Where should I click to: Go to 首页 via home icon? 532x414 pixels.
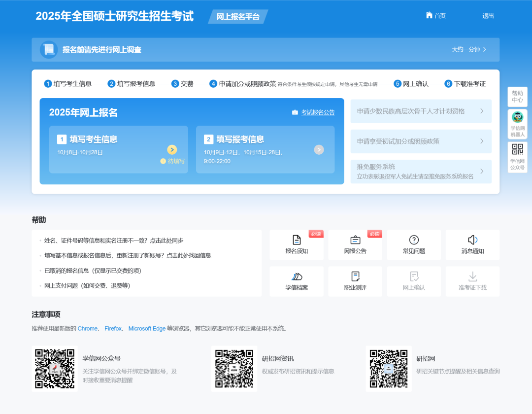click(x=429, y=15)
